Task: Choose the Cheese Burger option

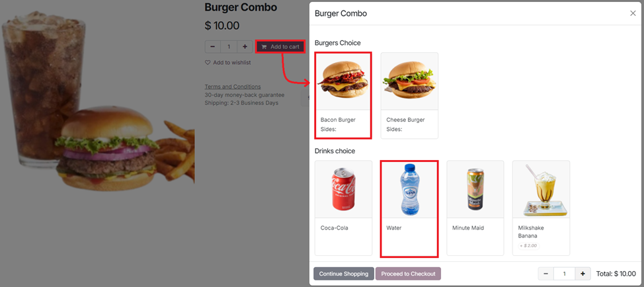Action: [x=409, y=95]
